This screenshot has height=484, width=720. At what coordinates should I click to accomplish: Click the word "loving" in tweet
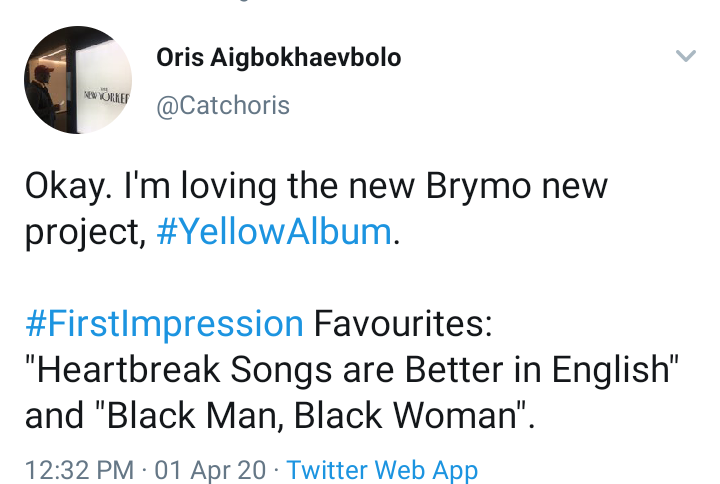pyautogui.click(x=229, y=187)
